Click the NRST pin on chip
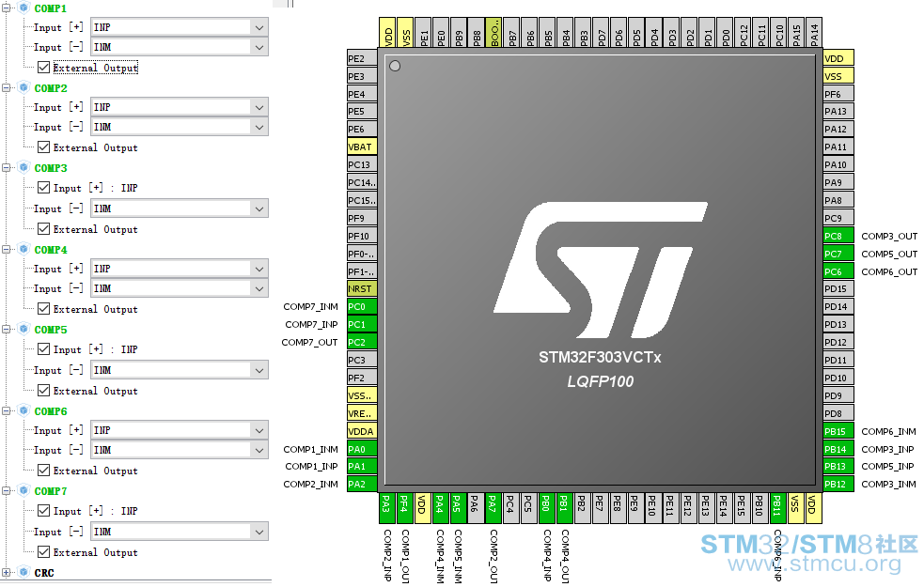Viewport: 924px width, 587px height. [x=362, y=288]
